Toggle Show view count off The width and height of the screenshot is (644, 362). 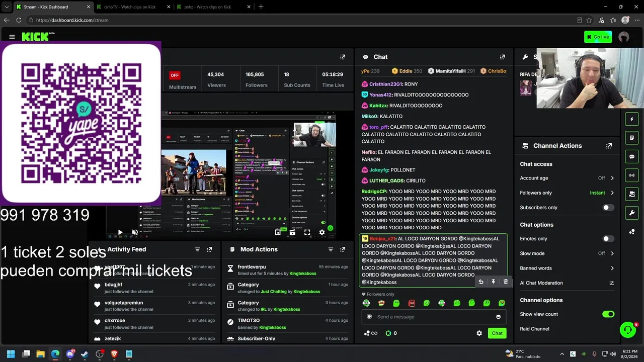(608, 314)
